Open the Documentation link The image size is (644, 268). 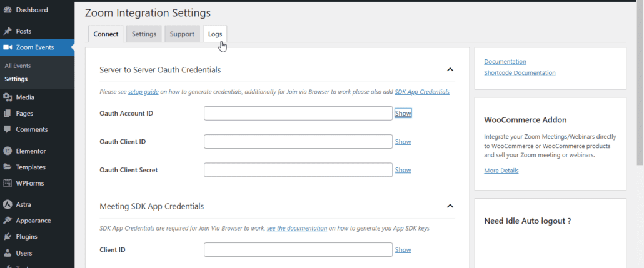[505, 62]
